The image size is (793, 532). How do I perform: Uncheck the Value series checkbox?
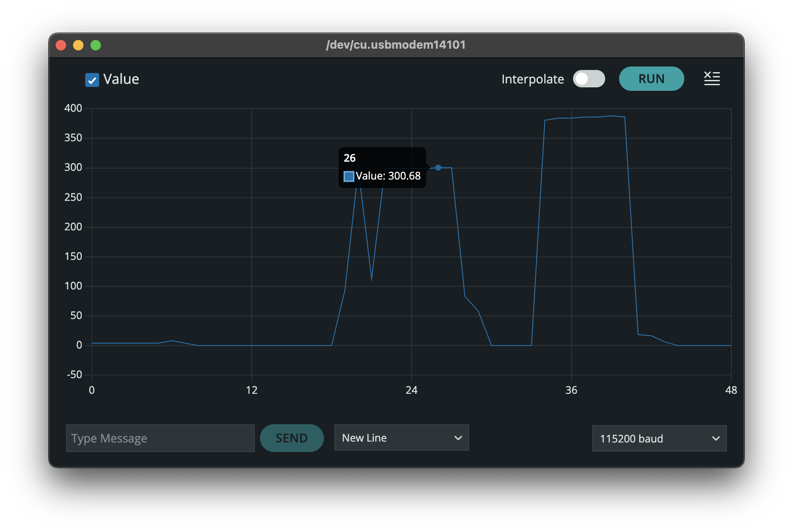[x=92, y=80]
